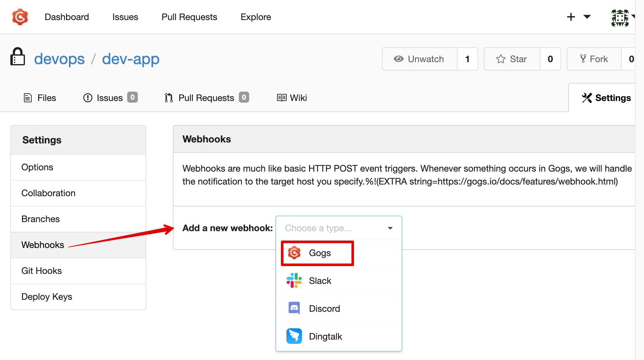Screen dimensions: 644x360
Task: Click the star icon
Action: tap(501, 59)
